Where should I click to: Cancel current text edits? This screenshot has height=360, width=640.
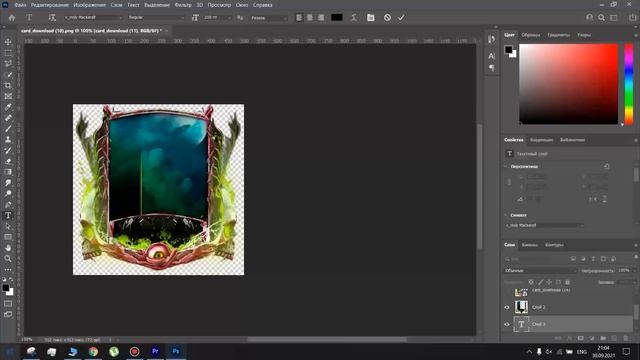tap(387, 18)
